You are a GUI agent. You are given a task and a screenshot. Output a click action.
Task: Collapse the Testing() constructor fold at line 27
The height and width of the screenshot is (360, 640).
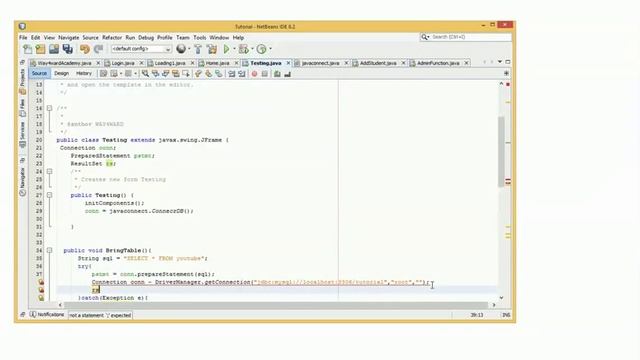(49, 195)
